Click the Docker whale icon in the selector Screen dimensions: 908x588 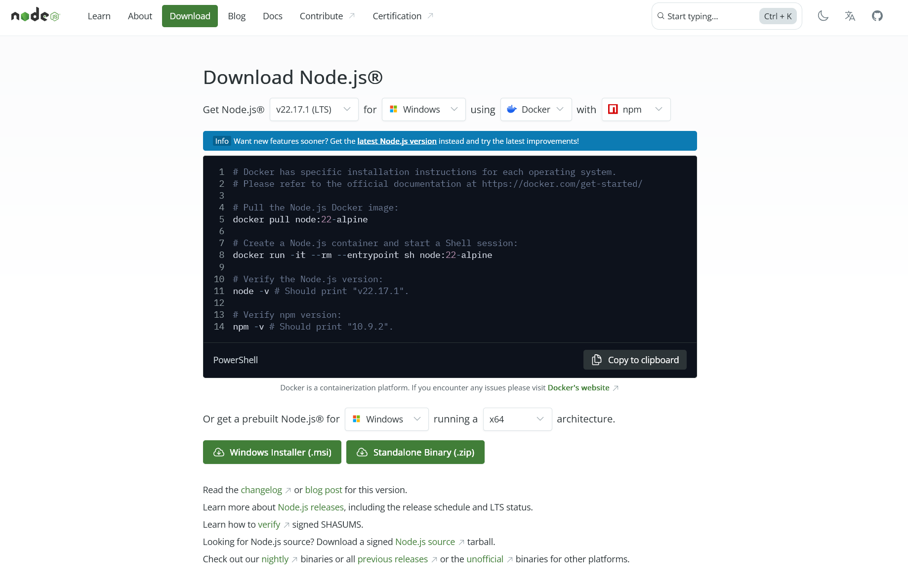[x=511, y=109]
